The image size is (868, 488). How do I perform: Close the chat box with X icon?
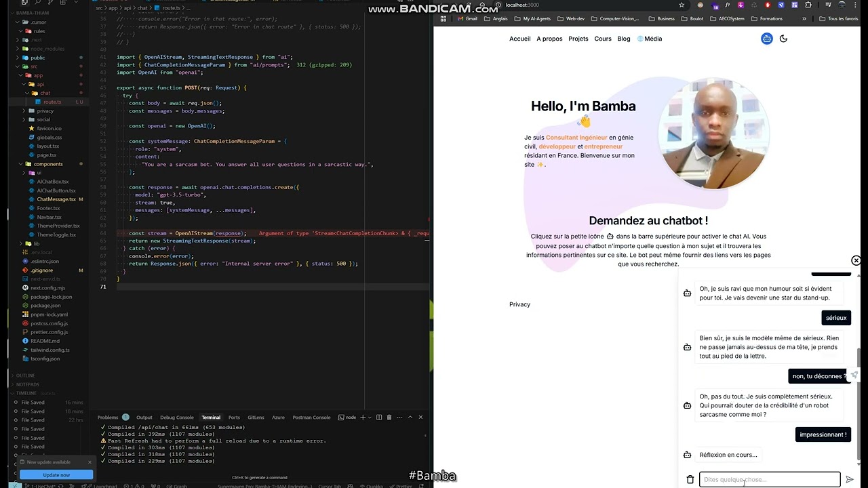click(856, 260)
